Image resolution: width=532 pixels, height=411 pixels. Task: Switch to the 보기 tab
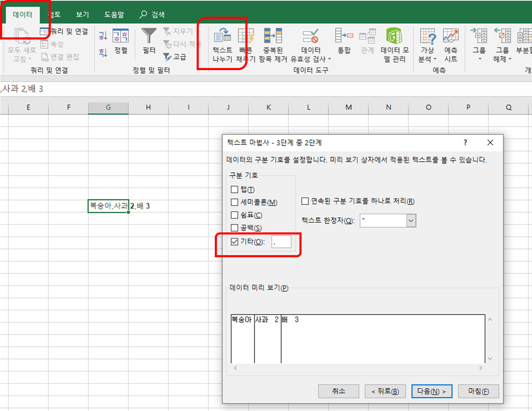pyautogui.click(x=82, y=15)
